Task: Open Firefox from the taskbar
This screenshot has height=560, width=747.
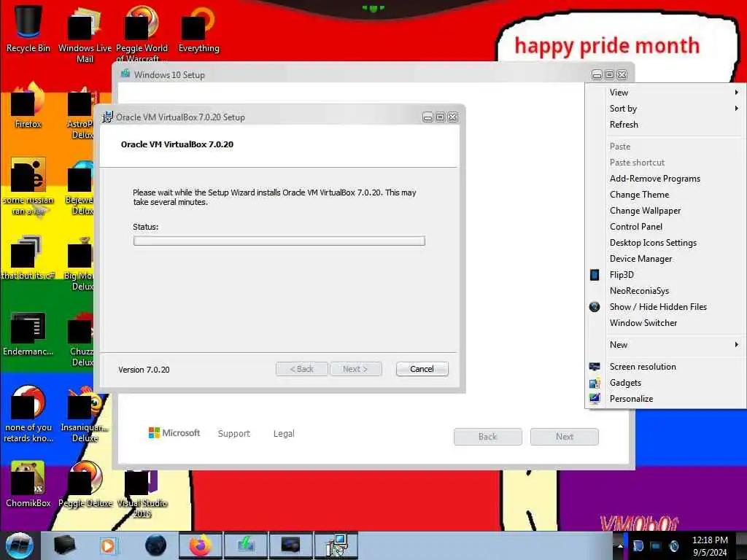Action: [x=201, y=545]
